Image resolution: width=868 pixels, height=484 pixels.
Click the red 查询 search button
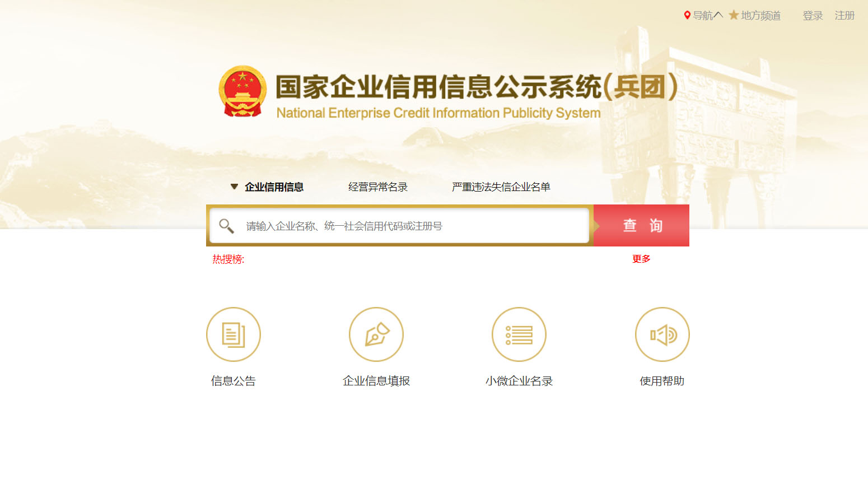(641, 225)
